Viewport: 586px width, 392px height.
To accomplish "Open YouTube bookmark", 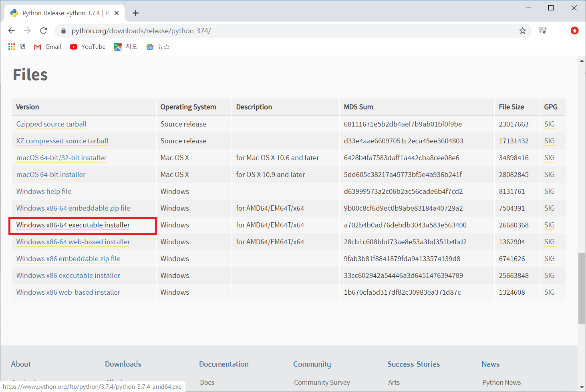I will (88, 47).
